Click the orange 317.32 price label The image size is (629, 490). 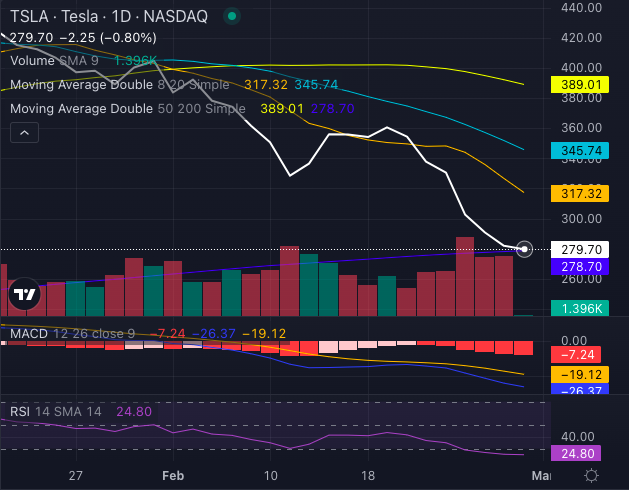click(x=579, y=193)
